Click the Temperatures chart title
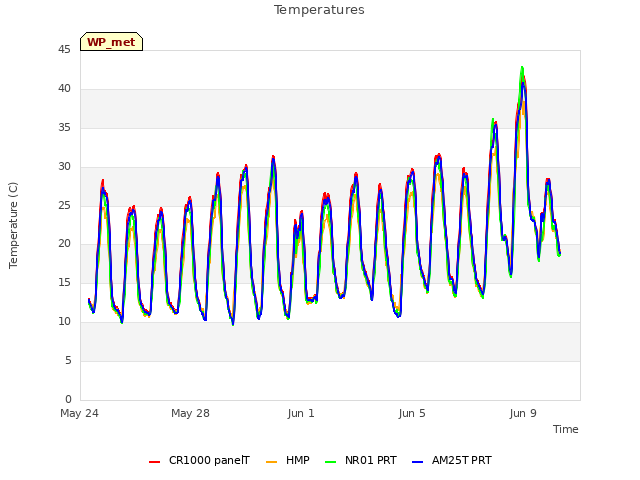 click(319, 10)
